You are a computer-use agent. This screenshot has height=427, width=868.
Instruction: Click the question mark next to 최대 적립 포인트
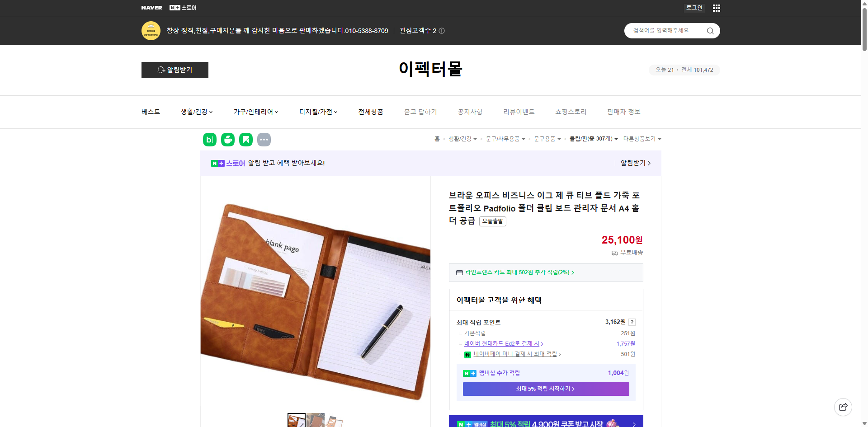(x=632, y=322)
